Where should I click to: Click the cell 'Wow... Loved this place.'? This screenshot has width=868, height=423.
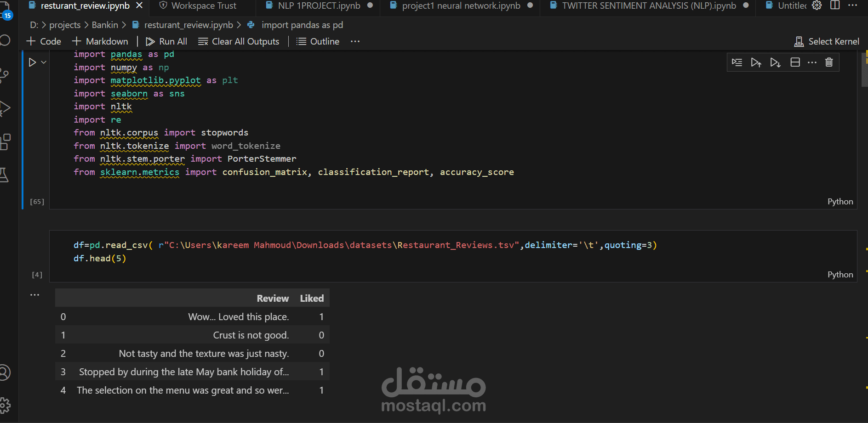pyautogui.click(x=238, y=317)
